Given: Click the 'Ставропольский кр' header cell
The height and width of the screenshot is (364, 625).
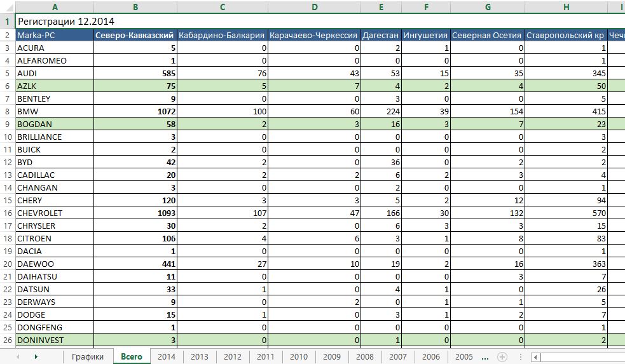Looking at the screenshot, I should pos(566,35).
